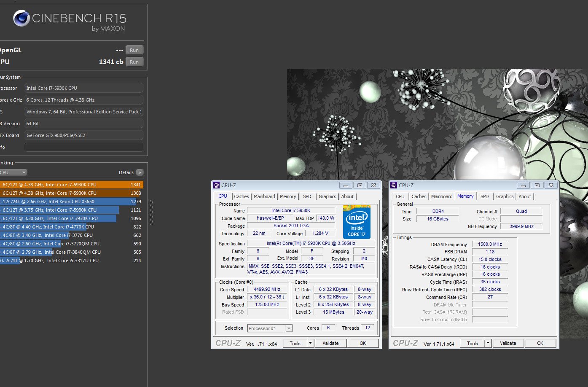Run the CPU benchmark
Image resolution: width=588 pixels, height=387 pixels.
tap(134, 62)
